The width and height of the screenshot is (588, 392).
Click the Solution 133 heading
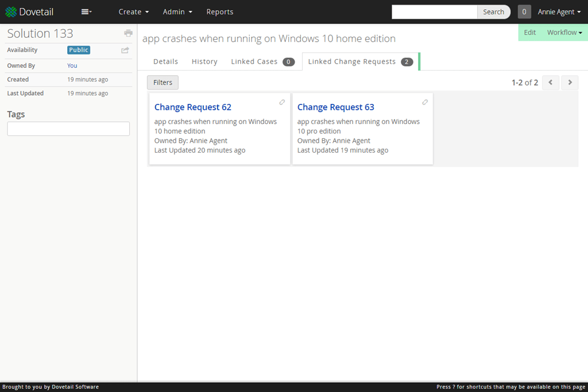(x=40, y=33)
